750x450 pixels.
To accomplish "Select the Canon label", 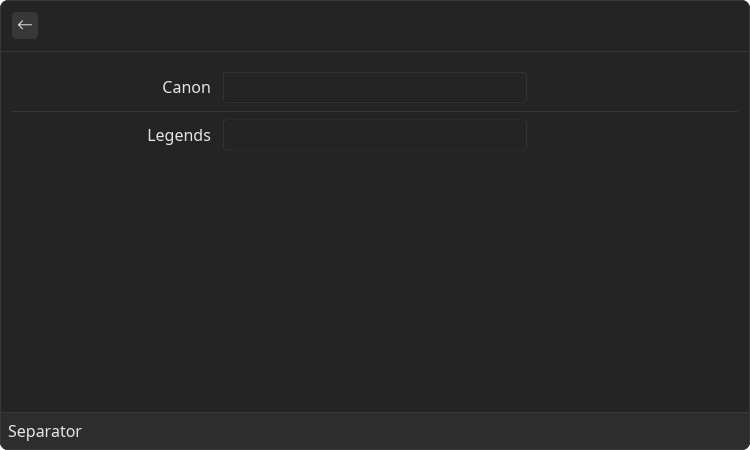I will (186, 88).
